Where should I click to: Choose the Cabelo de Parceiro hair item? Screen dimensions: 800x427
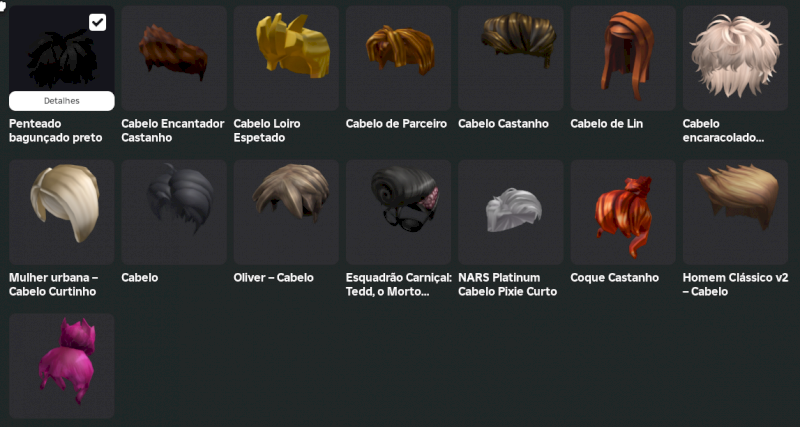click(398, 58)
